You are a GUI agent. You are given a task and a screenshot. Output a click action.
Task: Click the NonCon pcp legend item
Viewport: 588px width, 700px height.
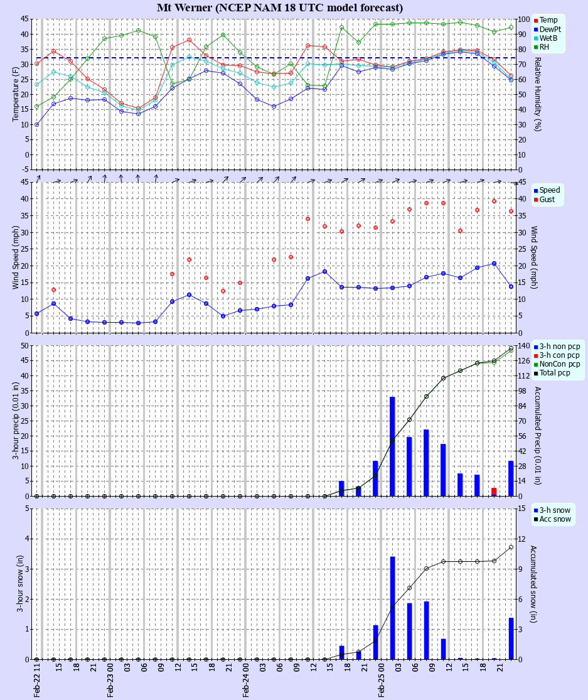[559, 364]
